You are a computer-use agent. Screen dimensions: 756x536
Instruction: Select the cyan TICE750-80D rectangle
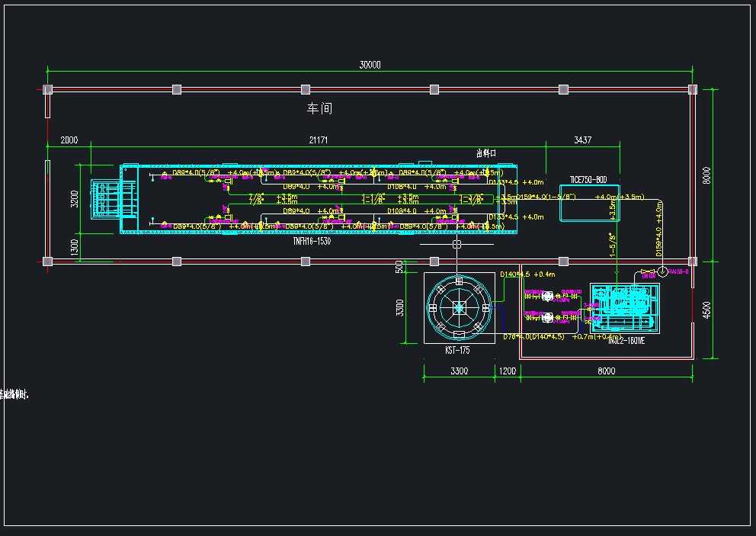click(x=589, y=203)
